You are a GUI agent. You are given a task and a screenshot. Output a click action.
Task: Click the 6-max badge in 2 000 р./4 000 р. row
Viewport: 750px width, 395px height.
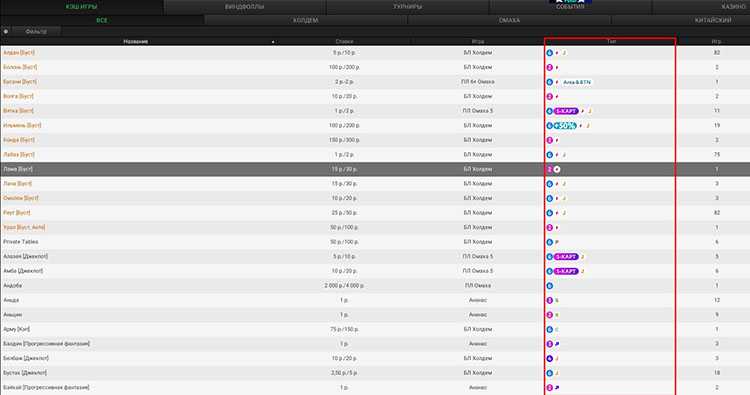tap(550, 286)
